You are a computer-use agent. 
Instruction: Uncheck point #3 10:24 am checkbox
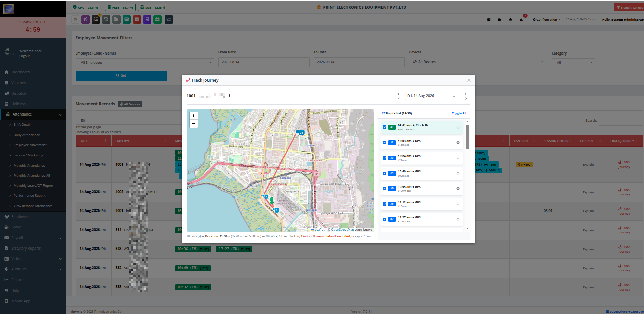tap(384, 158)
